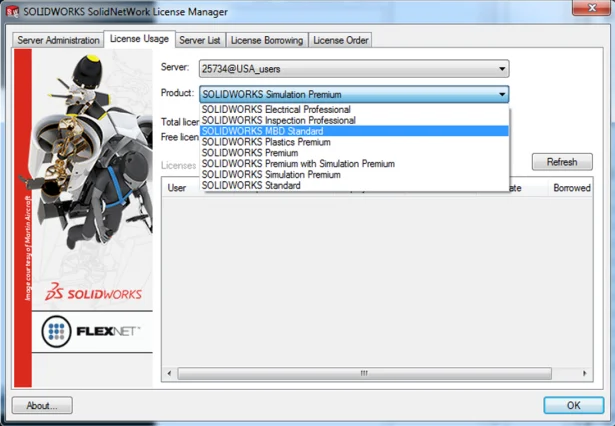Go to the License Order tab
Screen dimensions: 615x426
click(340, 40)
